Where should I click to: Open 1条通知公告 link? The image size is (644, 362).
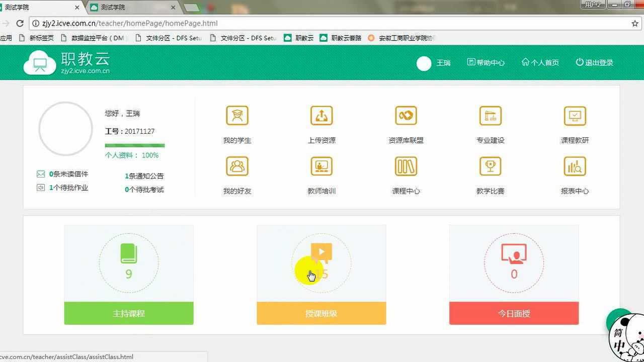pos(144,176)
